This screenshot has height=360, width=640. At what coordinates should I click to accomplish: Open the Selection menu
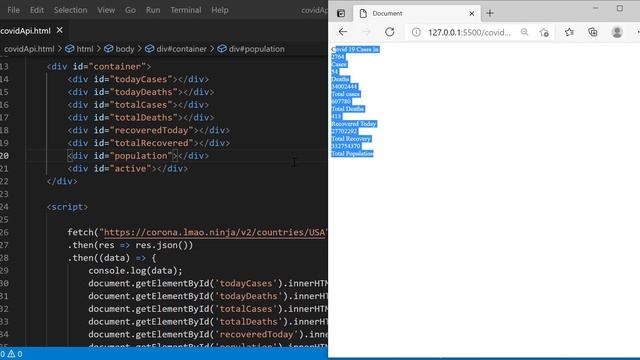[x=70, y=10]
